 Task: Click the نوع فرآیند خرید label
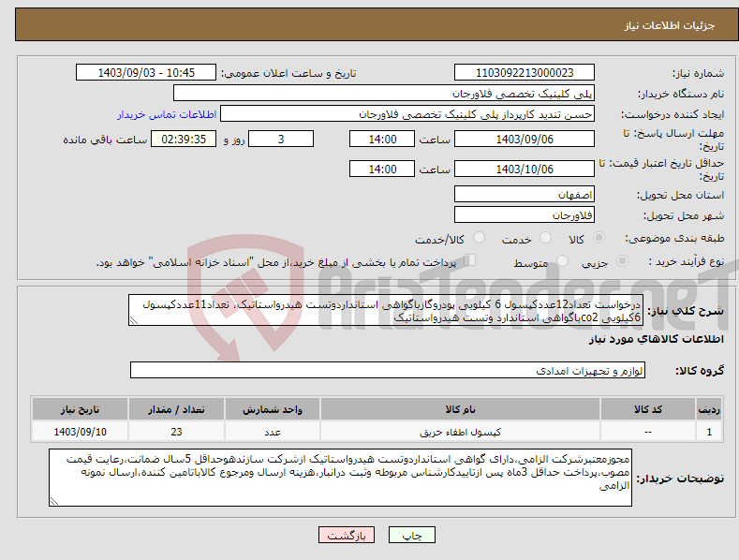[x=686, y=261]
